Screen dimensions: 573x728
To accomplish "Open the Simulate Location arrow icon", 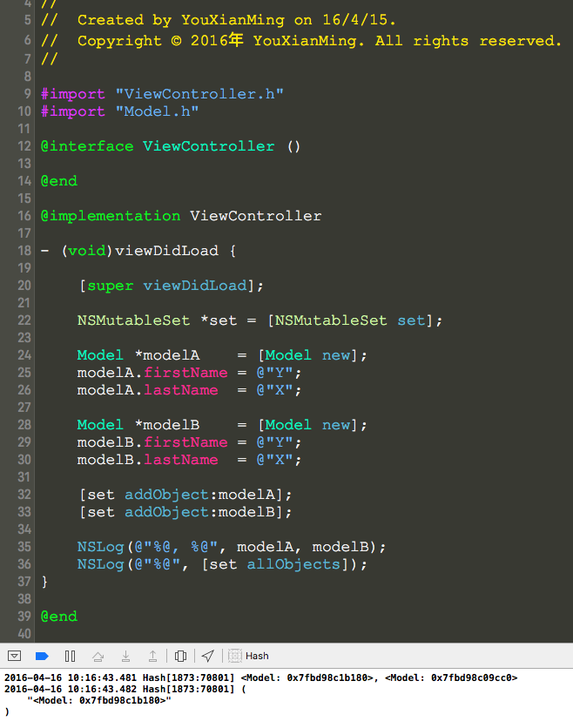I will pos(208,656).
